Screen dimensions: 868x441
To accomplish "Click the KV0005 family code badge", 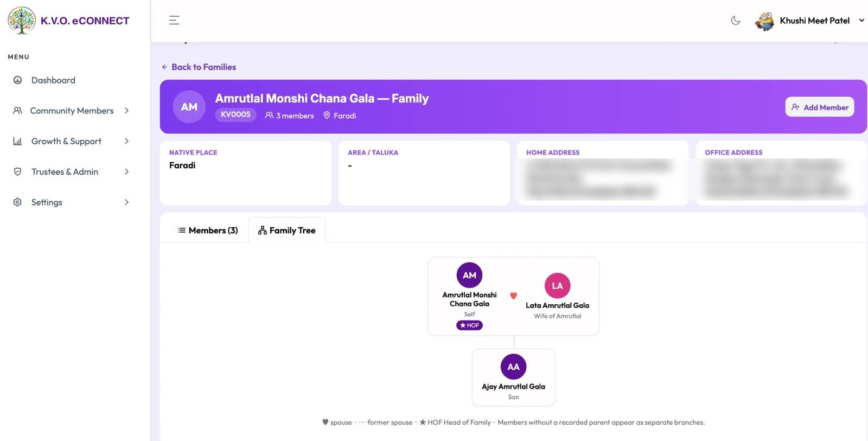I will (x=235, y=114).
